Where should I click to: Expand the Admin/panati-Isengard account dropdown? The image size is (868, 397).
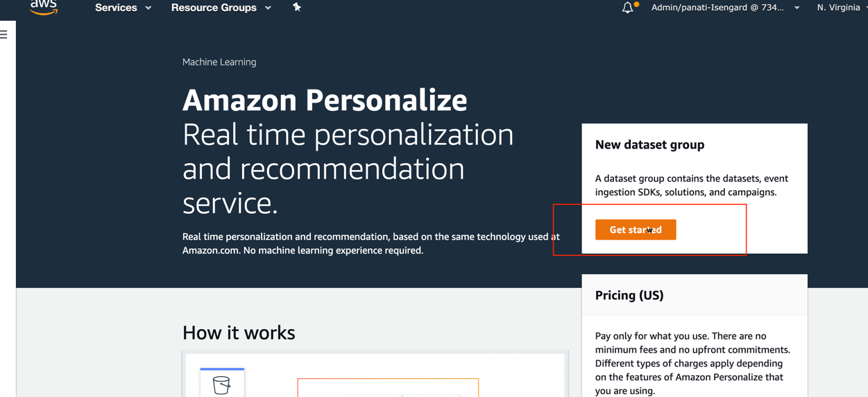click(725, 8)
